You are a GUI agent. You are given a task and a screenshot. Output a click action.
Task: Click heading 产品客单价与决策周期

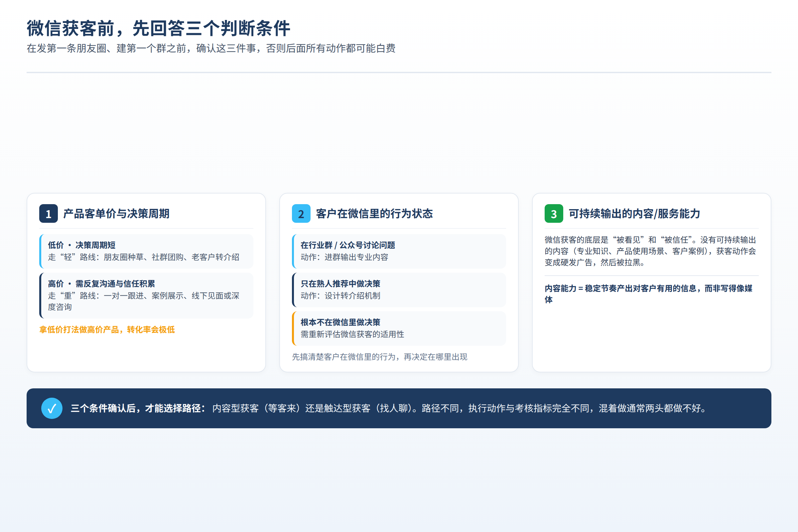[116, 213]
